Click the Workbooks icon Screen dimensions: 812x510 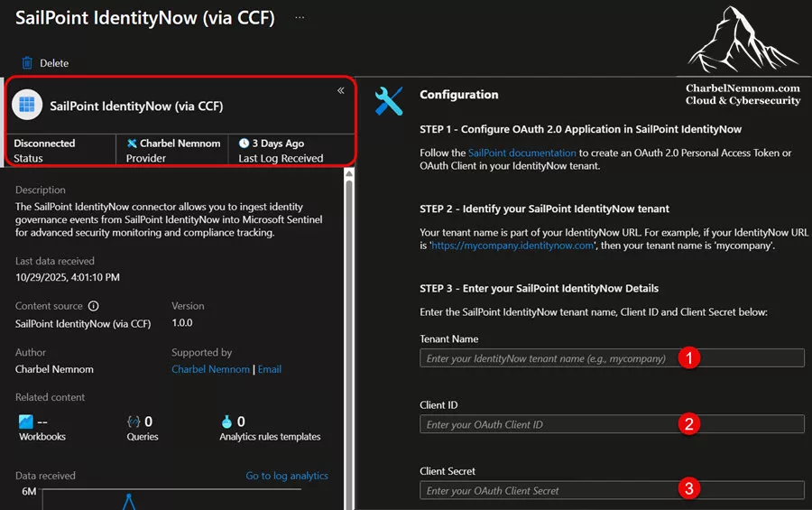(26, 422)
